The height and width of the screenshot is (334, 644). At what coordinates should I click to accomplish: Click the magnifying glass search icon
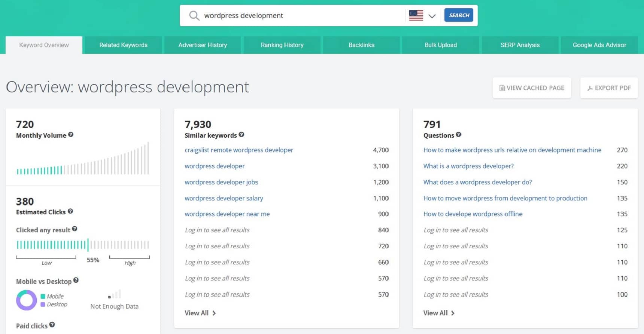click(194, 16)
